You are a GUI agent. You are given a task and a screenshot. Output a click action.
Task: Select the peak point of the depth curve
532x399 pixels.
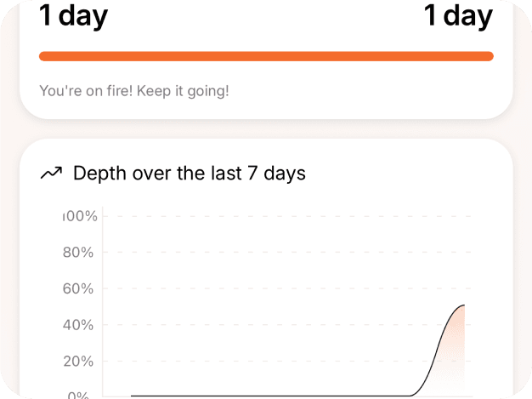click(x=464, y=305)
